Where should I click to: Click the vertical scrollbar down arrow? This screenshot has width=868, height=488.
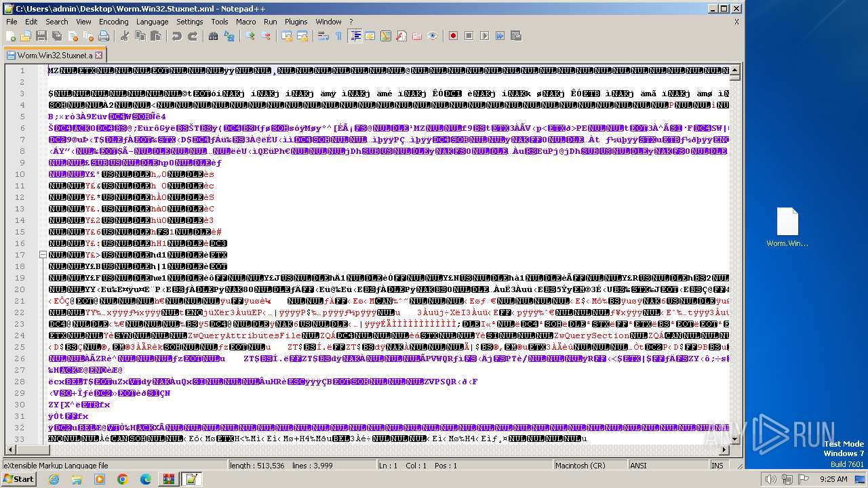pos(735,439)
